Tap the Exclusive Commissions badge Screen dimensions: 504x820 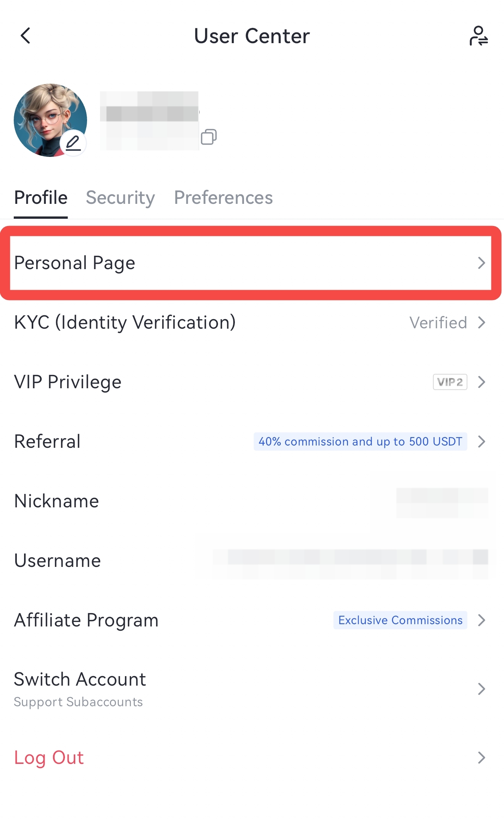point(400,620)
